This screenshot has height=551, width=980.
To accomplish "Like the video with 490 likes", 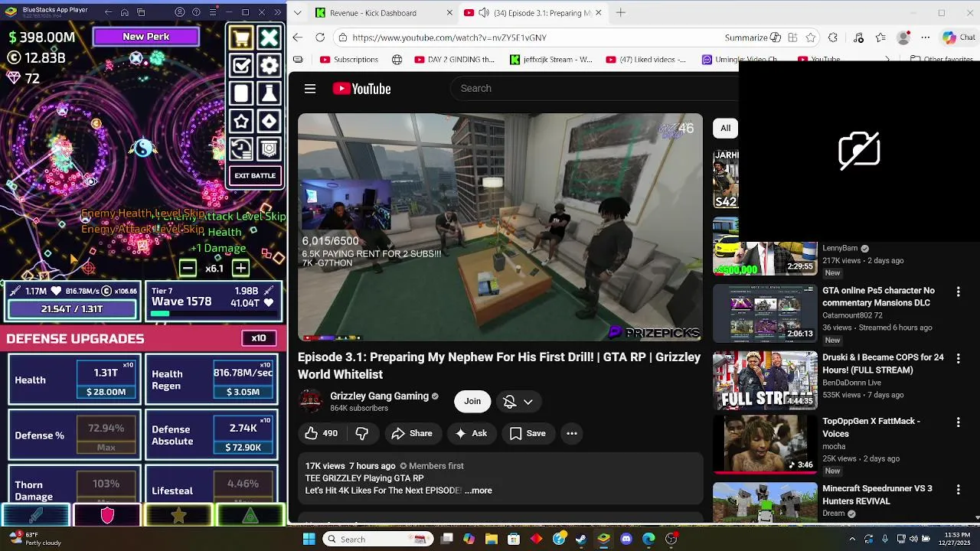I will pyautogui.click(x=322, y=433).
